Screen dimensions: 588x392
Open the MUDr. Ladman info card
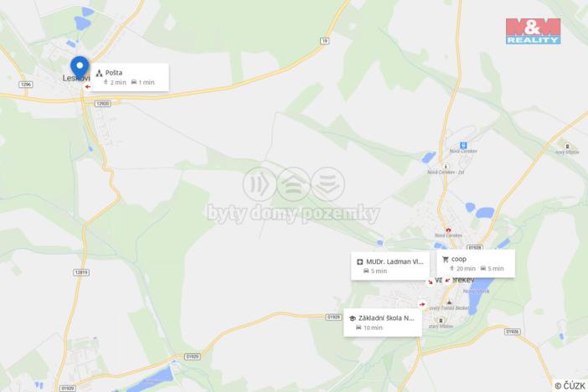[390, 266]
